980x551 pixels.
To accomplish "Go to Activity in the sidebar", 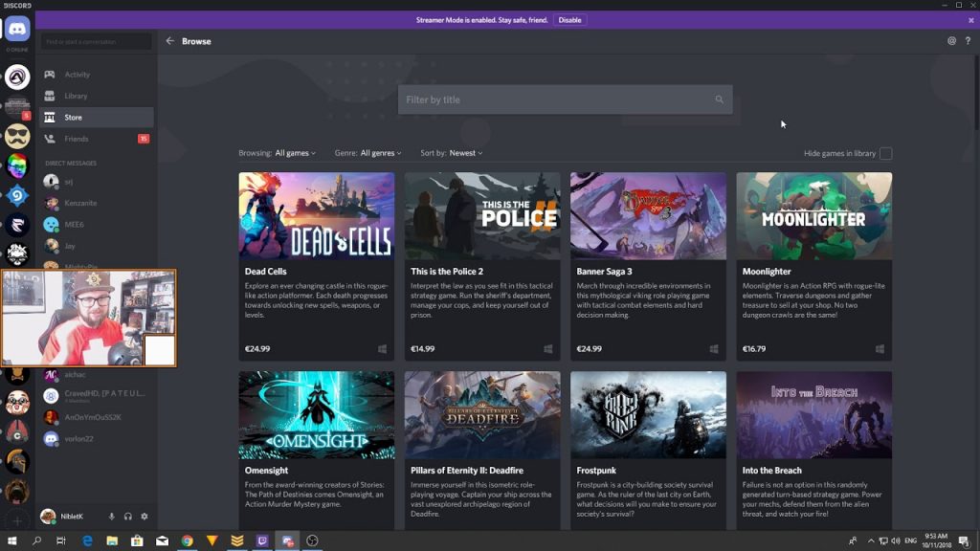I will (x=78, y=75).
